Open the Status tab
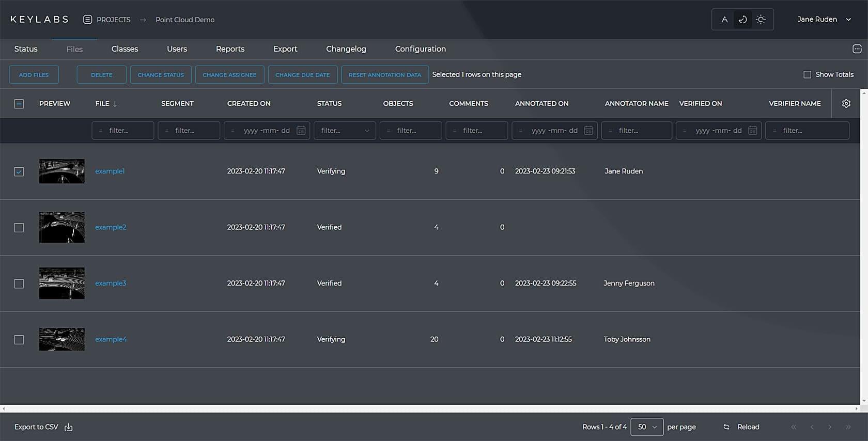Screen dimensions: 868x441 [x=26, y=49]
